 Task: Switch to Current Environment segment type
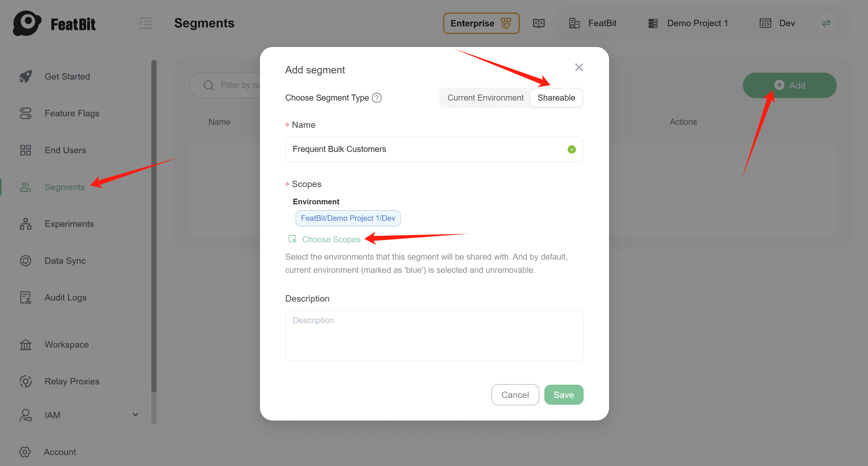pyautogui.click(x=486, y=98)
